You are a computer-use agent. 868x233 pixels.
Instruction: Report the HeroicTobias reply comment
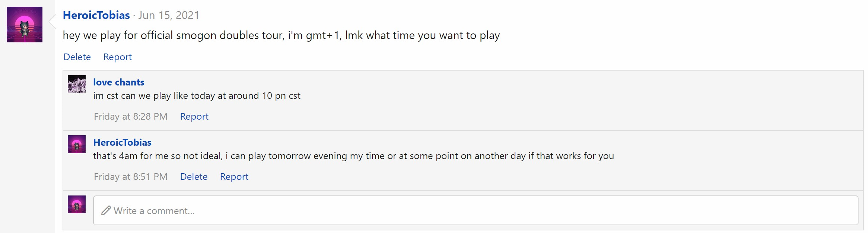(234, 177)
